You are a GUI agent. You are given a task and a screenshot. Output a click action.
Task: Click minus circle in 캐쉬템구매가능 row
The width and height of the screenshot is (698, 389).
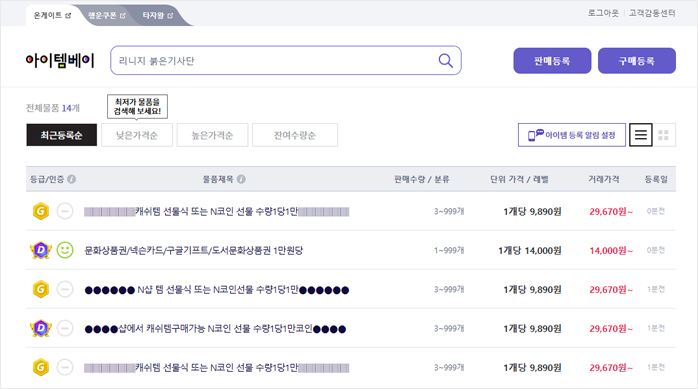pyautogui.click(x=65, y=328)
